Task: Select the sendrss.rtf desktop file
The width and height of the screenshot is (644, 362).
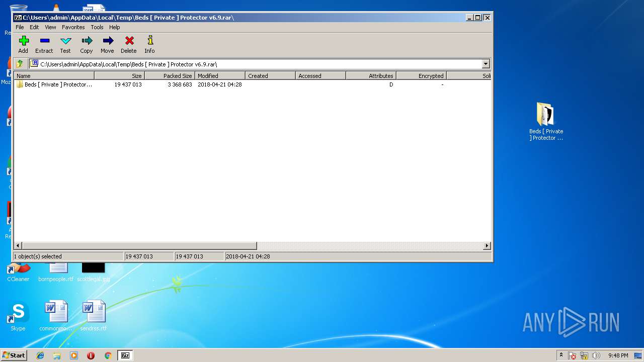Action: pos(94,316)
